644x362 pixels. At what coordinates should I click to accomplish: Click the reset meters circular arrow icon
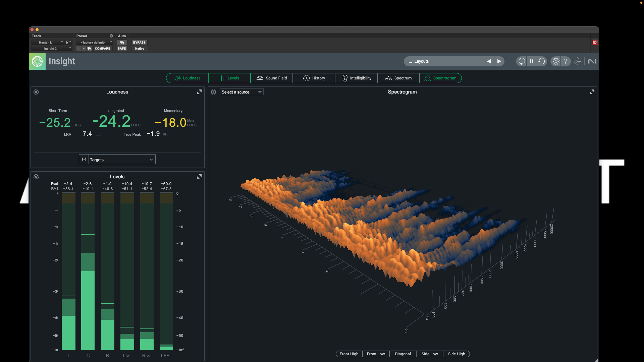point(521,61)
